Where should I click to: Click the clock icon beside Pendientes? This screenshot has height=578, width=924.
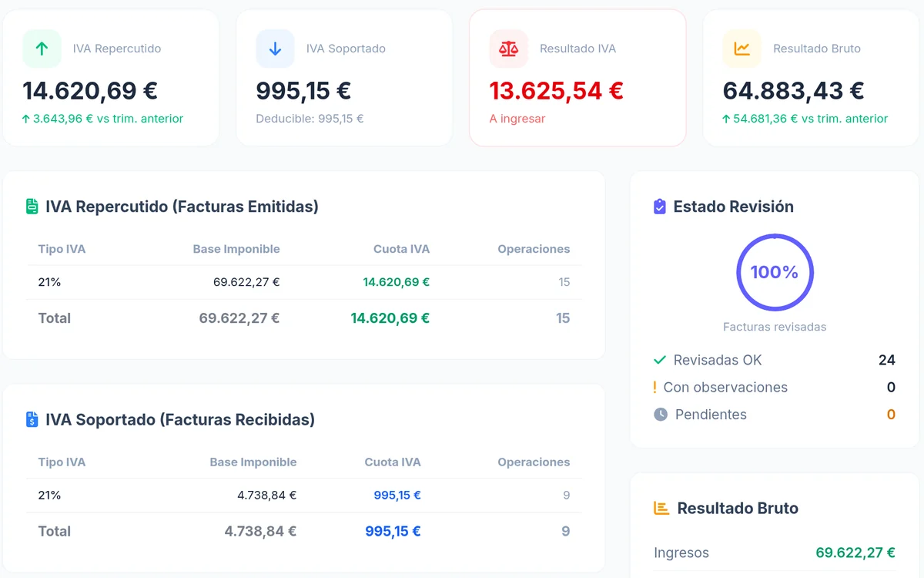coord(661,415)
